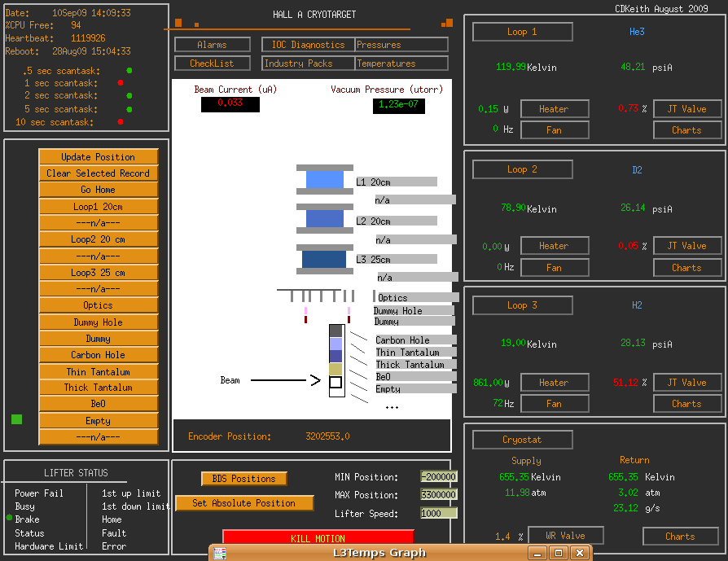728x561 pixels.
Task: Open Cryostat WR Valve controls
Action: click(x=566, y=536)
